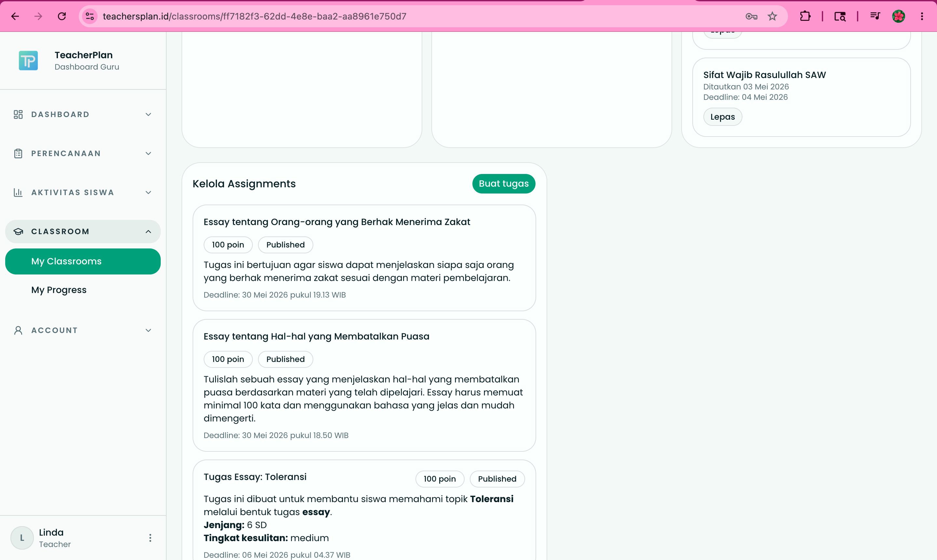Click the Account person icon
This screenshot has width=937, height=560.
pyautogui.click(x=18, y=330)
